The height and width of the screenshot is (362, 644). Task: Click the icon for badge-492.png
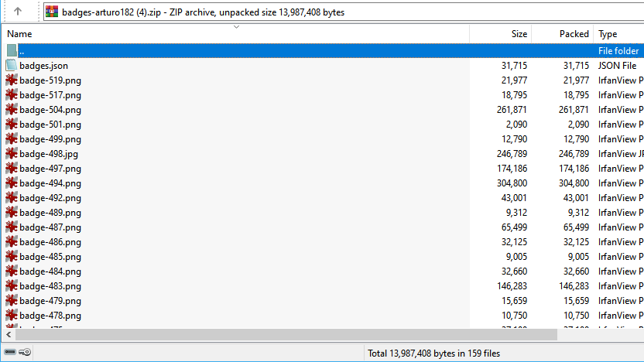point(12,198)
